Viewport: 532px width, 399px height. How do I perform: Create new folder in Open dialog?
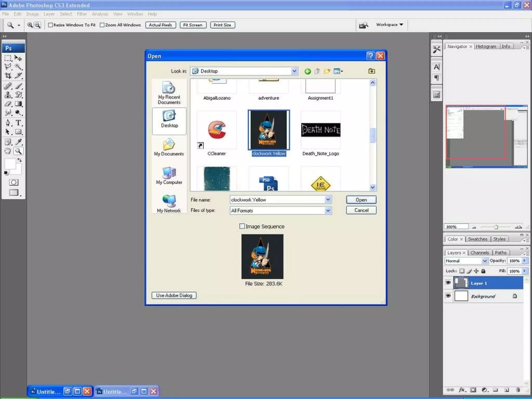tap(327, 71)
